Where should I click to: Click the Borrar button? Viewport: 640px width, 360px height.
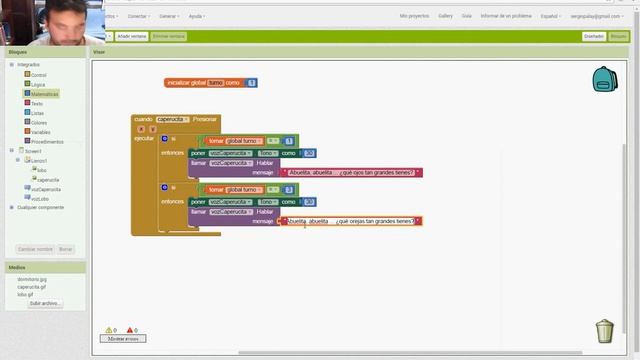coord(65,249)
